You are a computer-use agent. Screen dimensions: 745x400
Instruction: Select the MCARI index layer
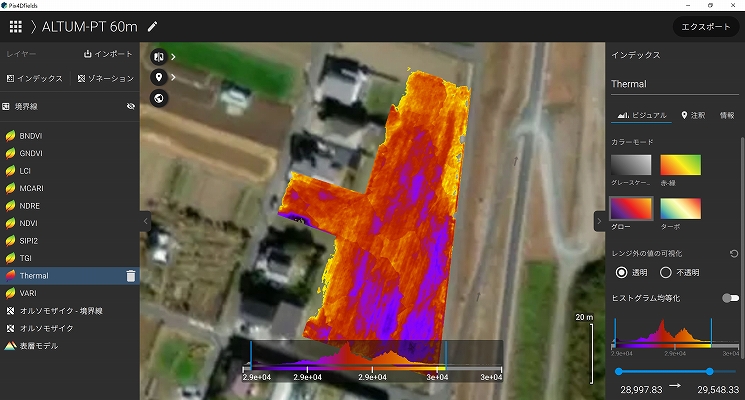[69, 188]
